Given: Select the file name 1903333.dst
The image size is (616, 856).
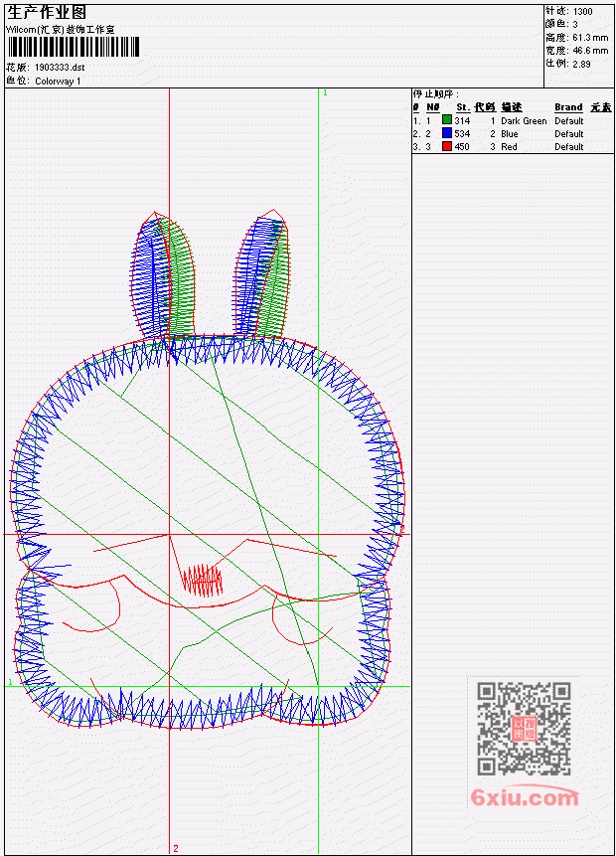Looking at the screenshot, I should click(x=60, y=68).
